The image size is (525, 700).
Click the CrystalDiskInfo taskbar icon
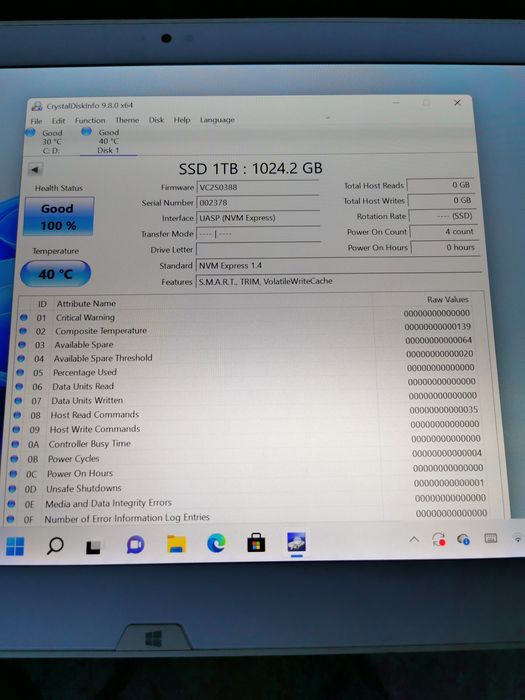point(296,542)
